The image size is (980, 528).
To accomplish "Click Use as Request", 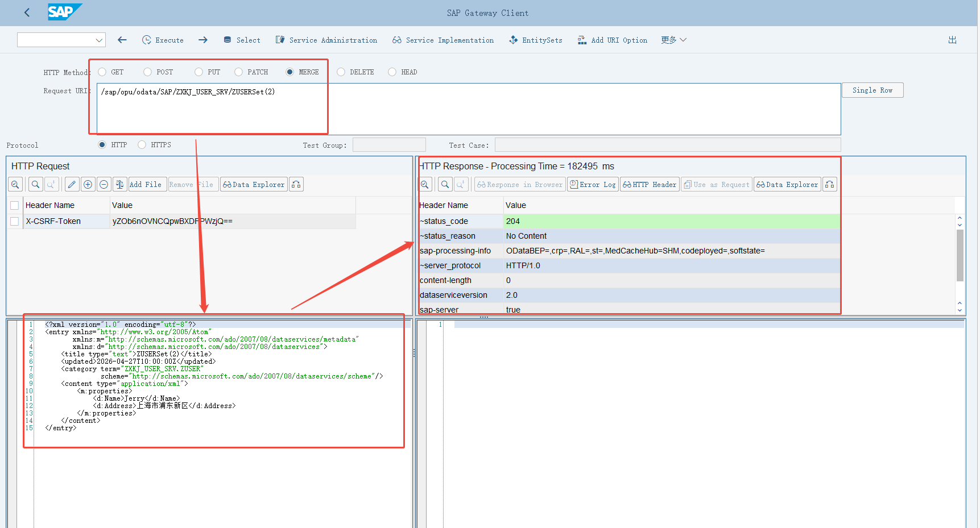I will click(x=717, y=184).
